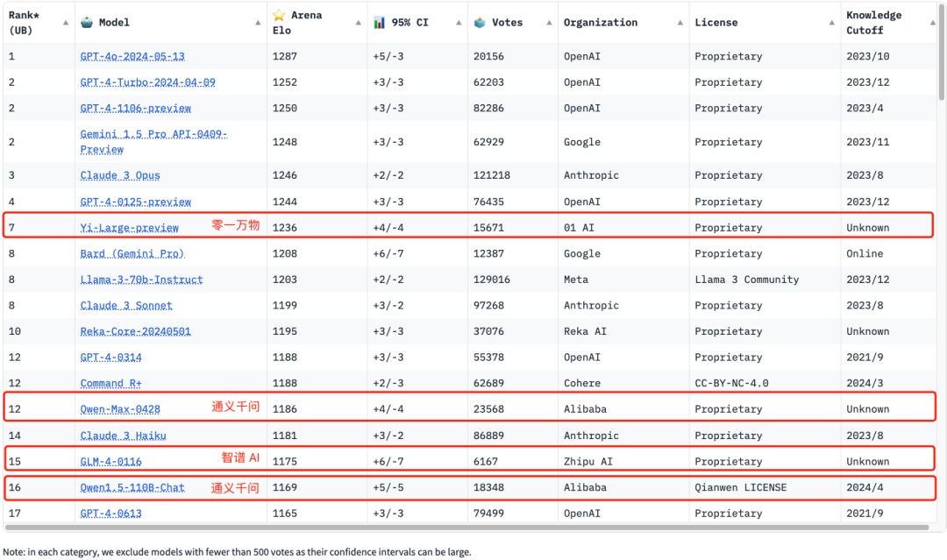947x560 pixels.
Task: Click the note about 500 votes exclusion
Action: [x=237, y=551]
